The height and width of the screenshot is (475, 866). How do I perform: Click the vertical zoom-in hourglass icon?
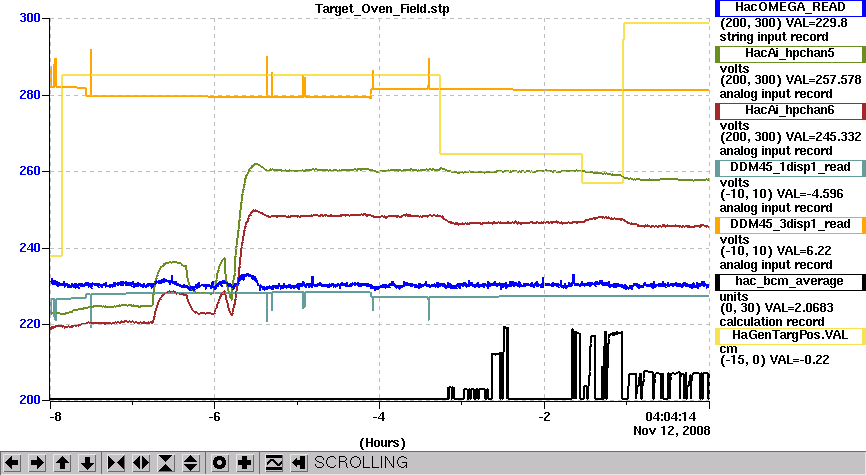point(166,462)
